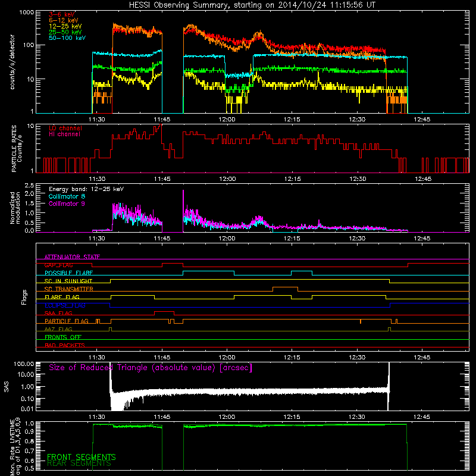The image size is (476, 476).
Task: Click the Size of Reduced Triangle caption
Action: point(151,368)
